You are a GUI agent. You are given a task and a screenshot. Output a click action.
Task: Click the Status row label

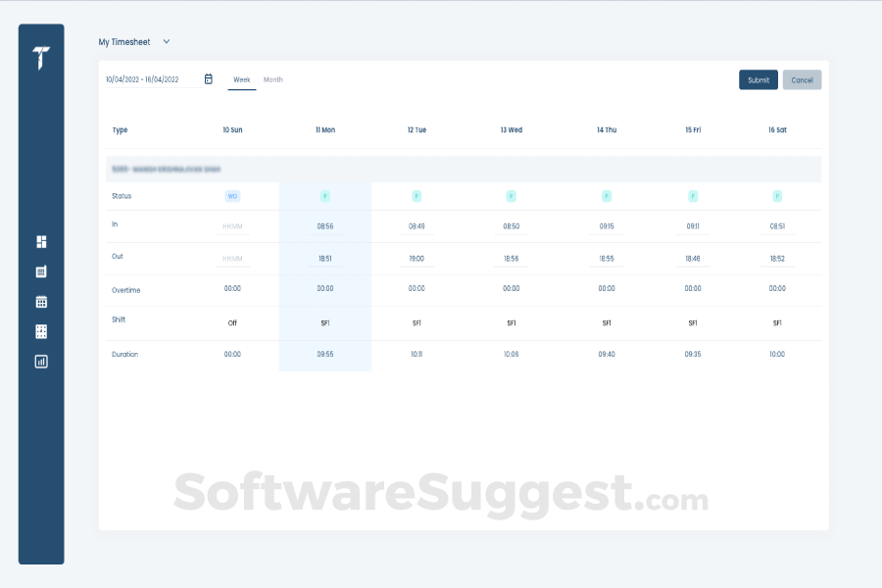(x=122, y=196)
